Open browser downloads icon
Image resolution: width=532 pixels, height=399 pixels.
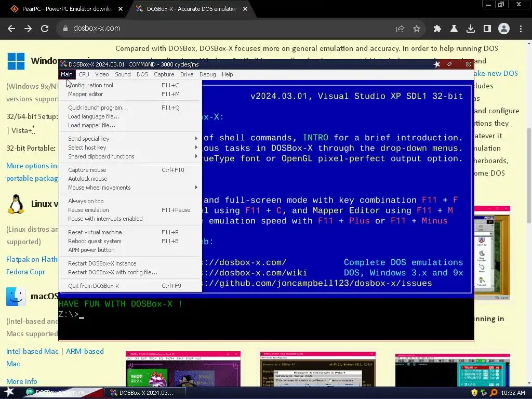pyautogui.click(x=471, y=29)
